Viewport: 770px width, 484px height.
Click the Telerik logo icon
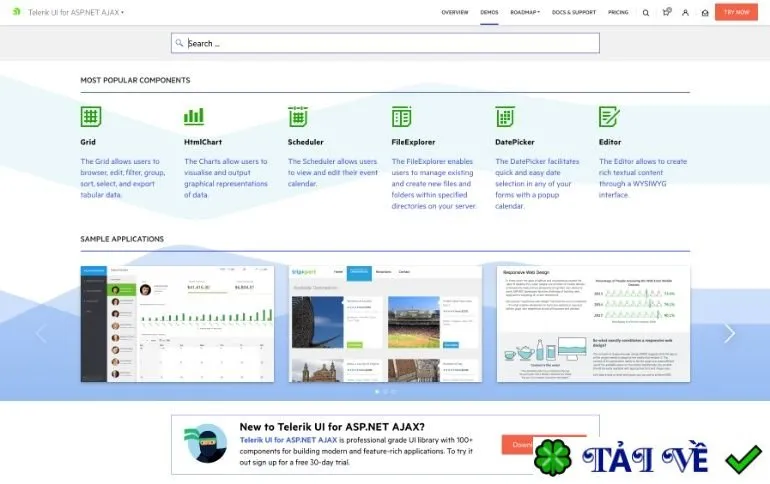[x=17, y=12]
